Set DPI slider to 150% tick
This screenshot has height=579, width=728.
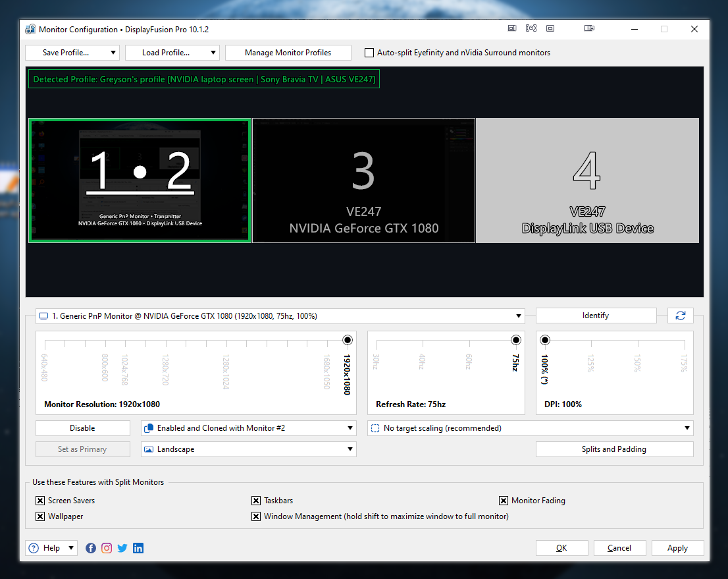pos(638,343)
